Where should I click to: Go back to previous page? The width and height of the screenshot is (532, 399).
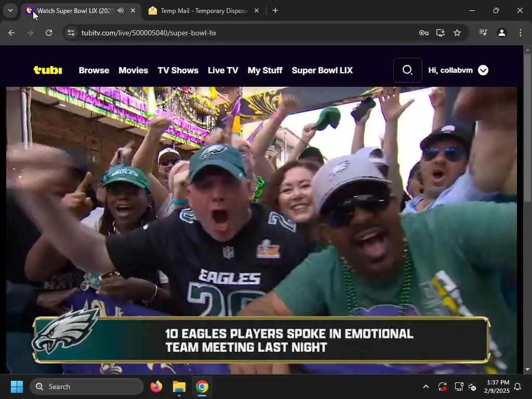11,33
